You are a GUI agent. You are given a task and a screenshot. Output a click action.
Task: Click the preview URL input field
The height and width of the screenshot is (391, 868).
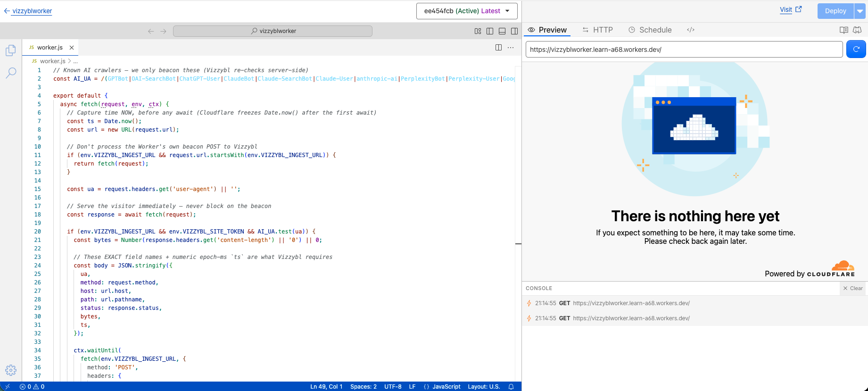click(684, 50)
